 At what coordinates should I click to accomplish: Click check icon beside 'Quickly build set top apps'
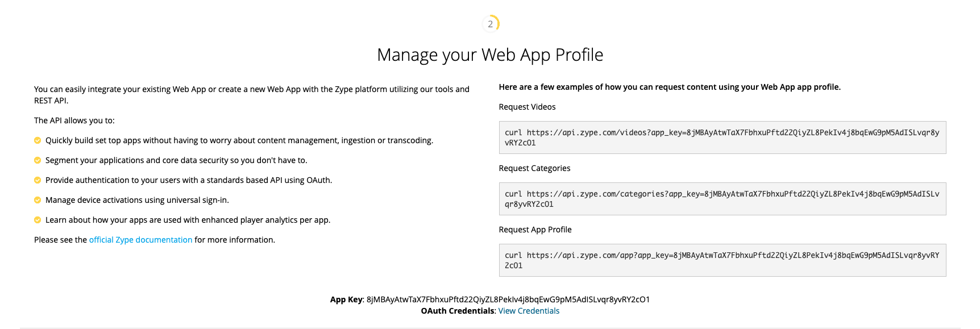[x=38, y=140]
